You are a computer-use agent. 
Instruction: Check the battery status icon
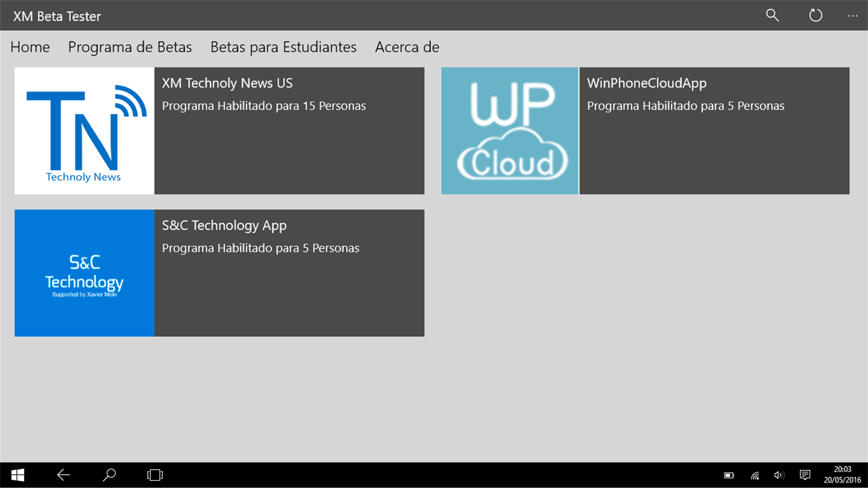(x=729, y=475)
